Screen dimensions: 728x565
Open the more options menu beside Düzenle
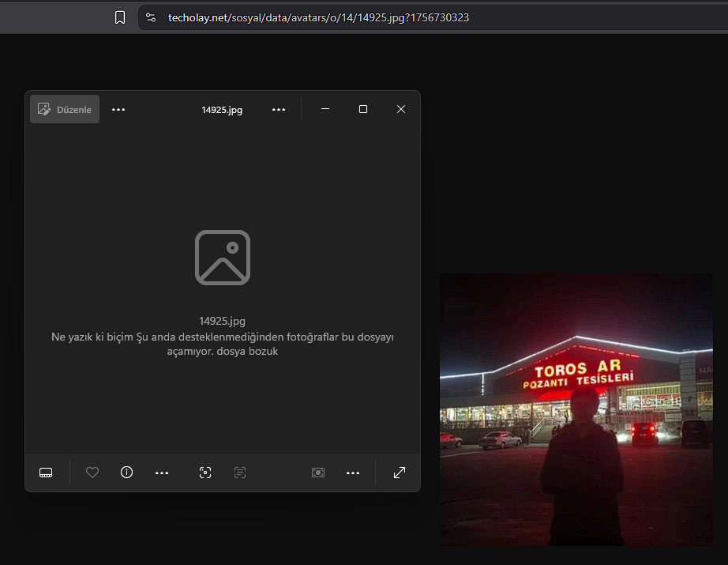pyautogui.click(x=118, y=110)
